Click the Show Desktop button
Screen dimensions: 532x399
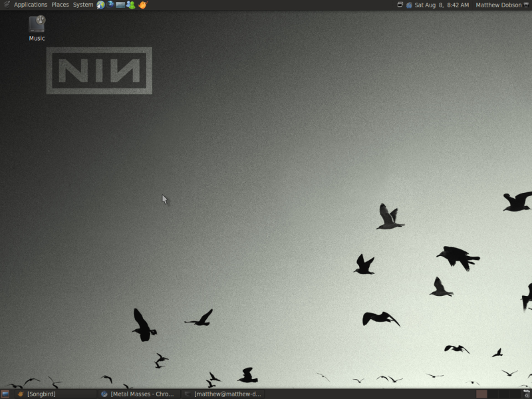(5, 394)
